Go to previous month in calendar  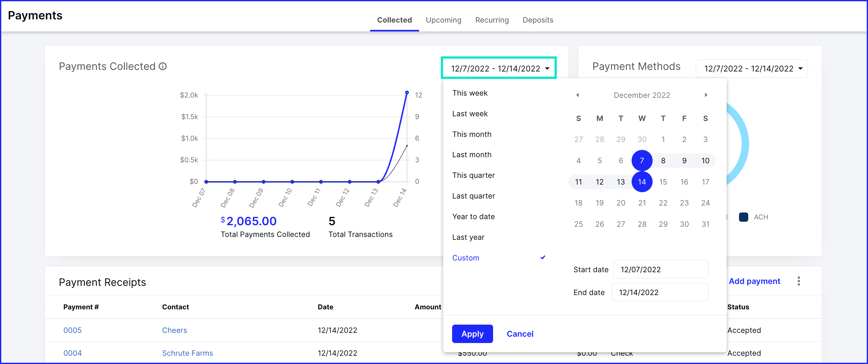click(x=578, y=95)
